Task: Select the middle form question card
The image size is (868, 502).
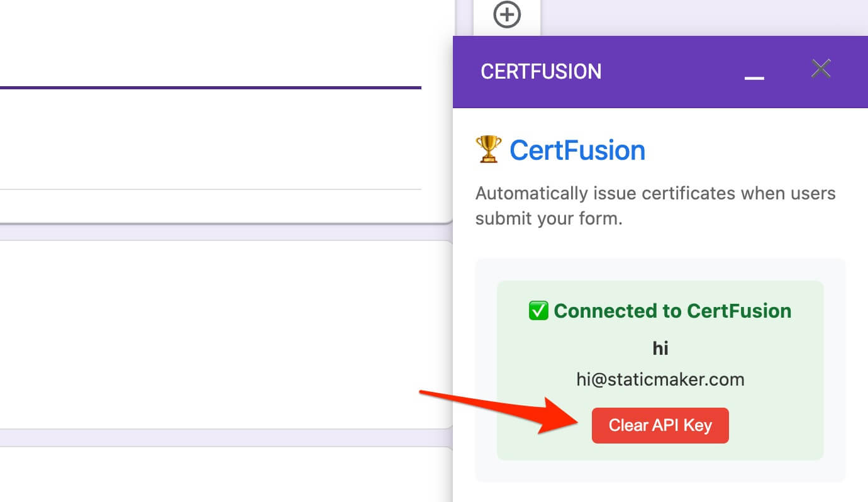Action: (225, 335)
